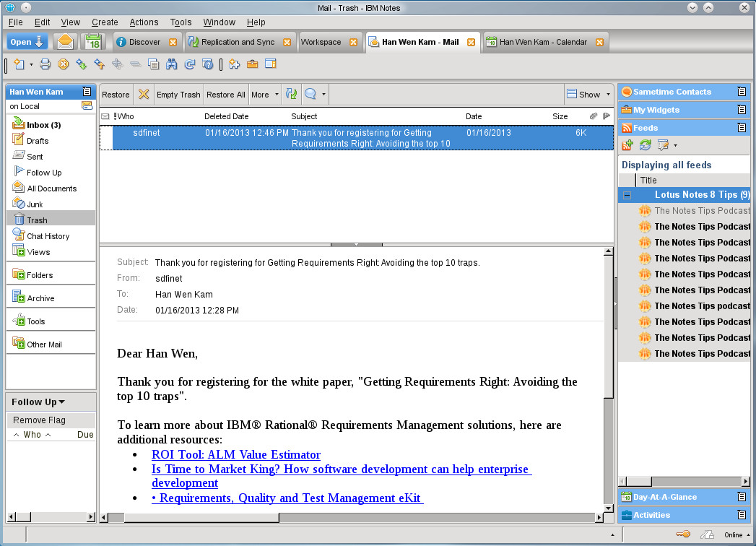Screen dimensions: 756x546
Task: Open Mail shortcut envelope icon
Action: (65, 42)
